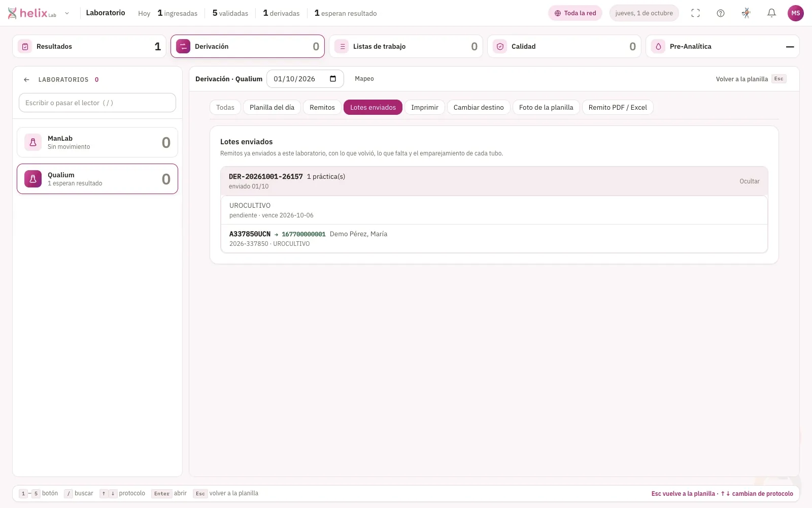Click the Pre-Analítica droplet icon

pyautogui.click(x=658, y=46)
